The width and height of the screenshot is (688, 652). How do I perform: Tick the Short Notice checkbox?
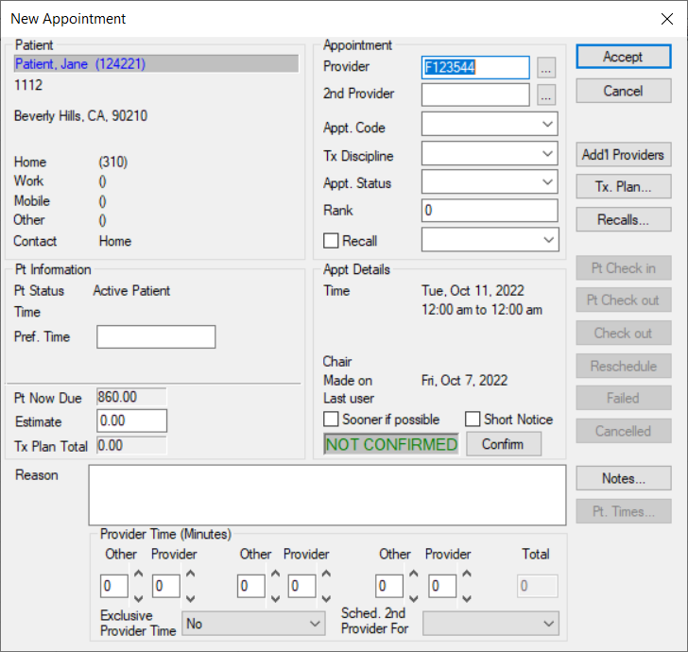[x=473, y=419]
